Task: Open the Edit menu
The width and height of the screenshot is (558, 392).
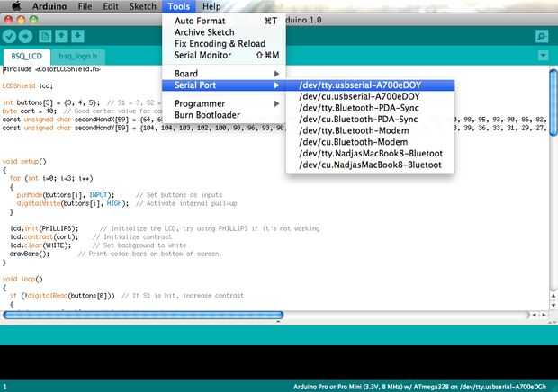Action: click(111, 6)
